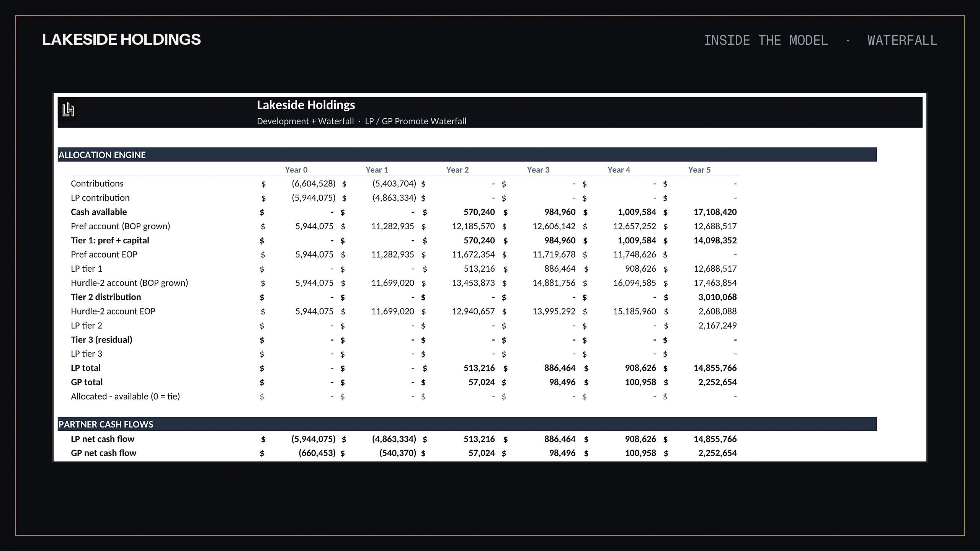Select the Tier 3 (residual) row label
Screen dimensions: 980x551
tap(101, 339)
